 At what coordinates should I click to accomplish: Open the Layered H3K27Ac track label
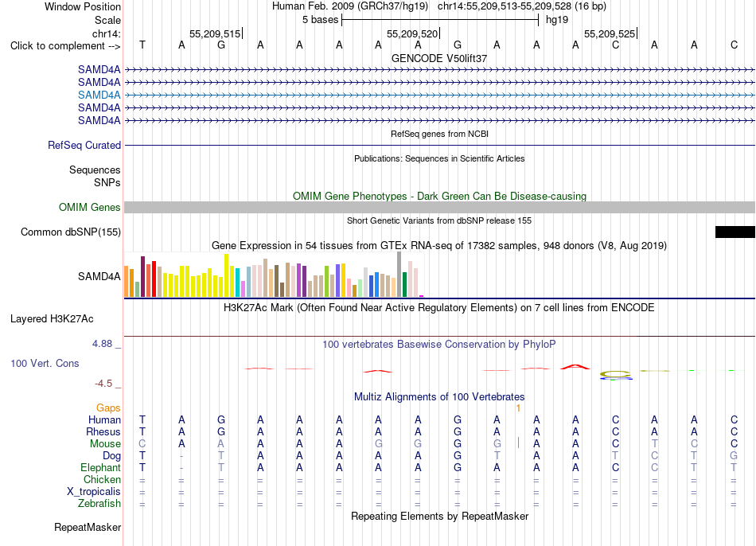point(52,319)
